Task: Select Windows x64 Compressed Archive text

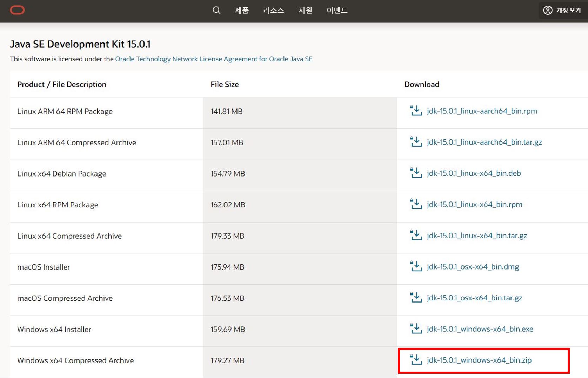Action: (x=75, y=360)
